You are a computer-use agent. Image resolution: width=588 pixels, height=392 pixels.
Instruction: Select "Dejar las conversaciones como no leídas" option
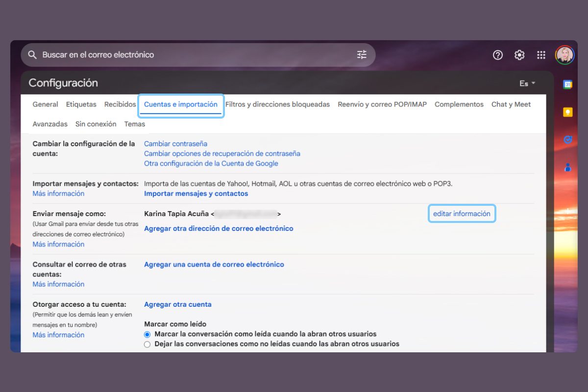pyautogui.click(x=147, y=344)
